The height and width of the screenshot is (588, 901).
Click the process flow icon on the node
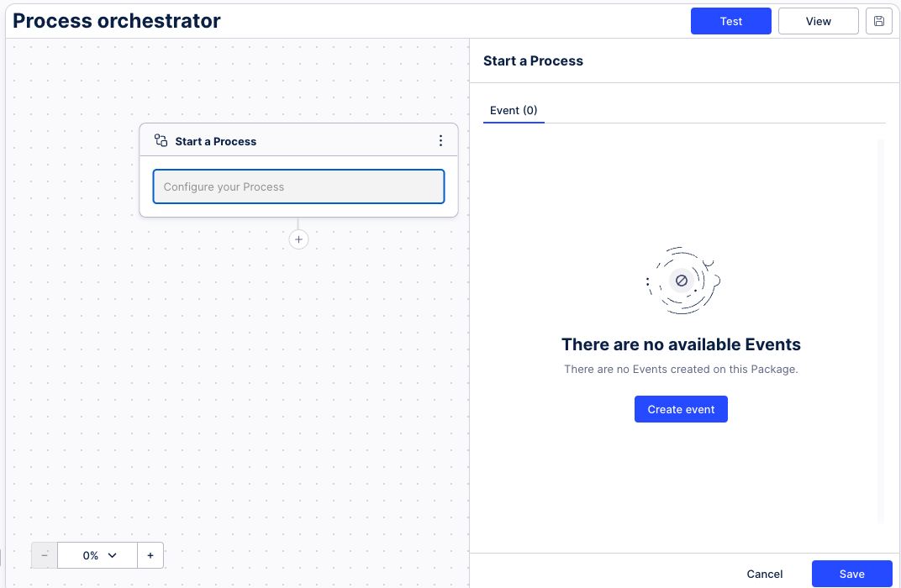161,140
